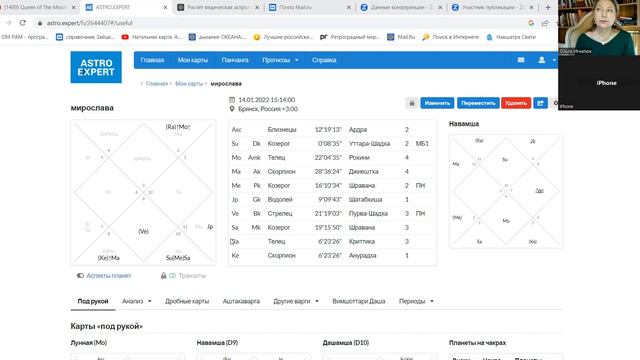Screen dimensions: 640x360
Task: Click the padlock icon next to Транзиты
Action: (x=163, y=276)
